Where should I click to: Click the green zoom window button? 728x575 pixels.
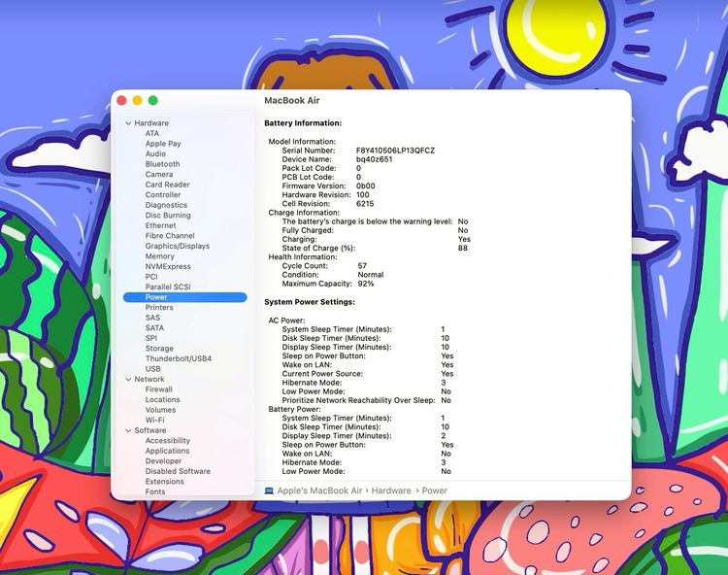152,100
